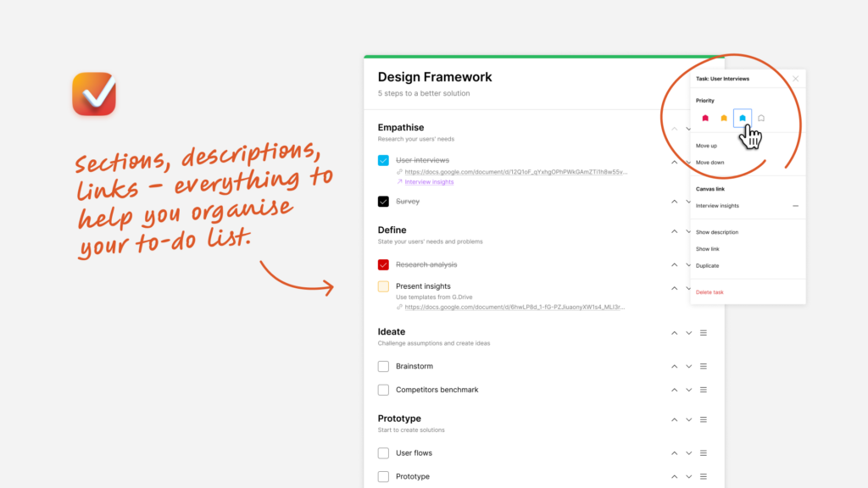Move Prototype task up

tap(674, 476)
